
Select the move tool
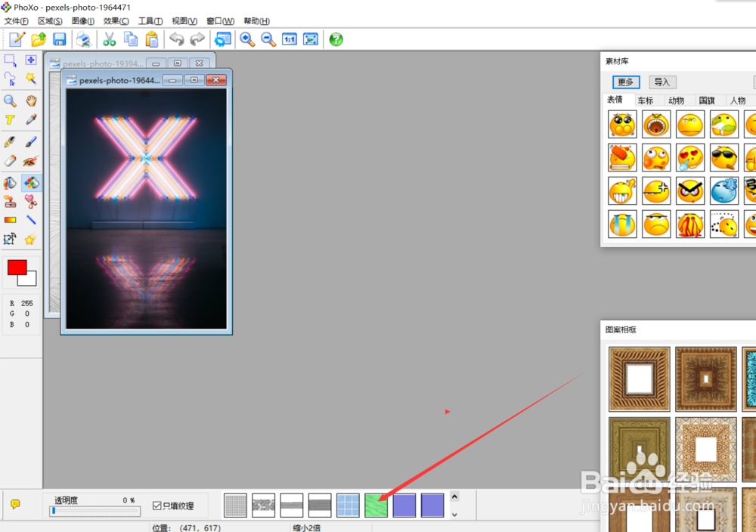31,60
